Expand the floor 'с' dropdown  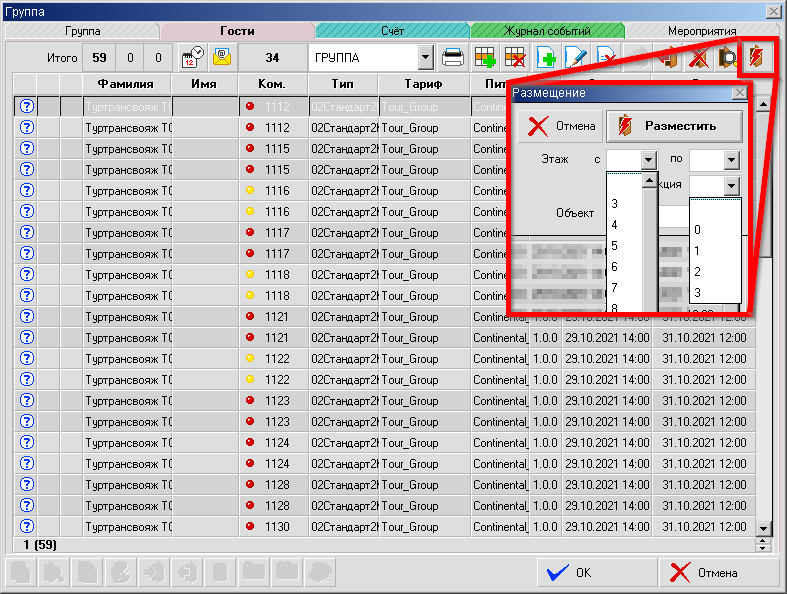tap(648, 160)
